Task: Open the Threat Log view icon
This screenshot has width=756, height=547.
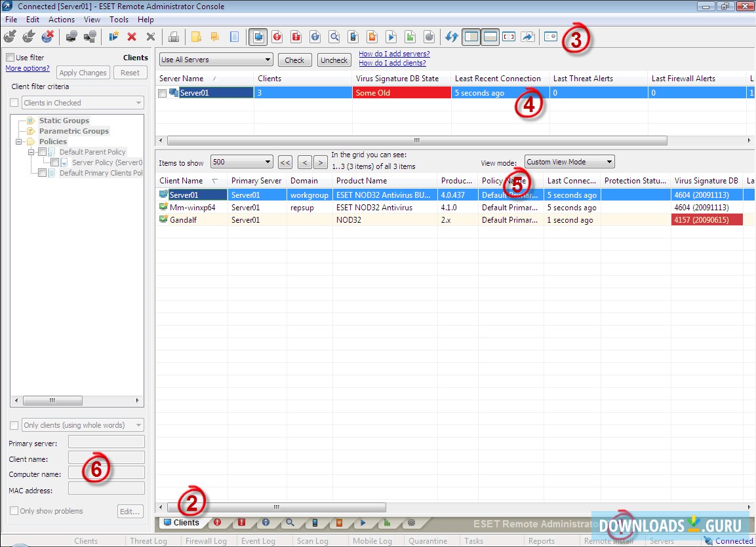Action: [277, 37]
